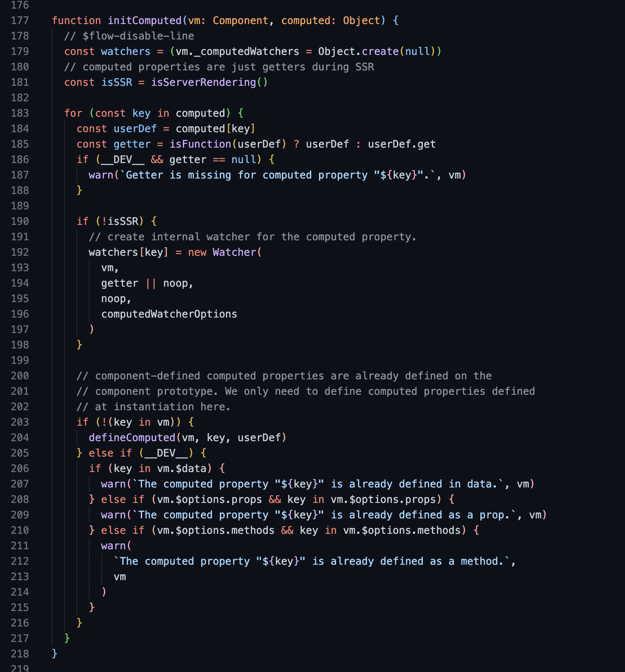625x672 pixels.
Task: Click comment about getters during SSR
Action: tap(219, 67)
